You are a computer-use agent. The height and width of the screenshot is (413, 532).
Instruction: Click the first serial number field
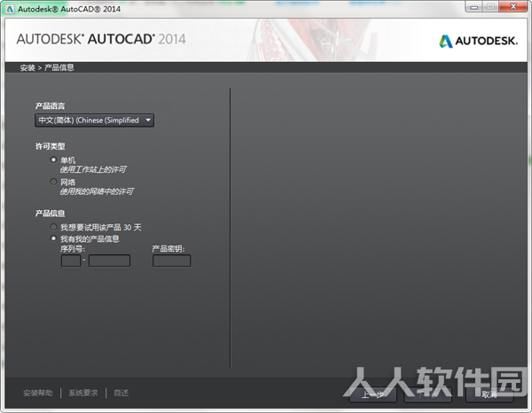(71, 261)
